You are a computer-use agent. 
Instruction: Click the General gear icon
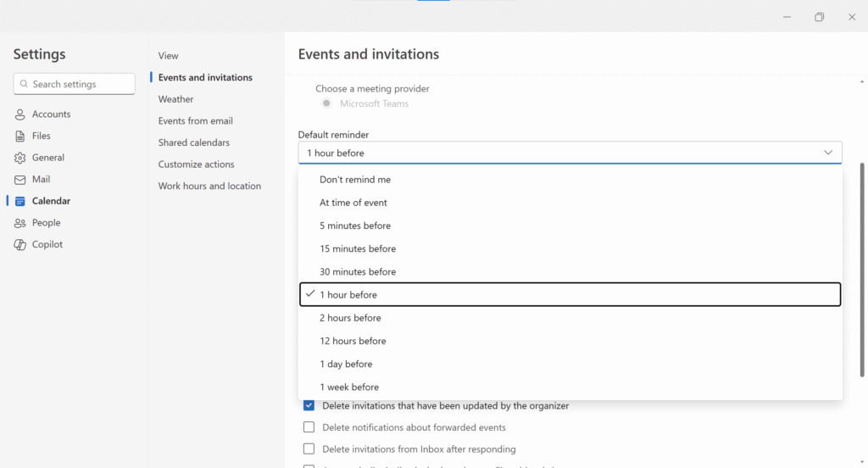[x=20, y=158]
